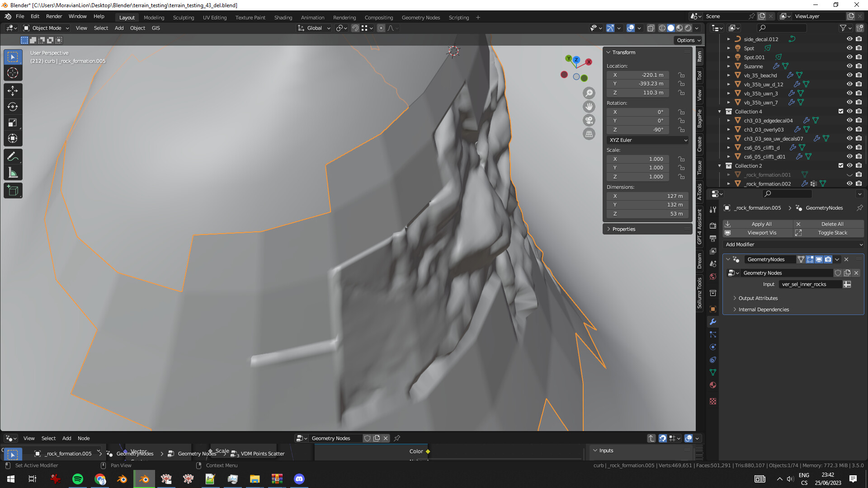Expand Internal Dependencies section
This screenshot has height=488, width=868.
pos(735,310)
